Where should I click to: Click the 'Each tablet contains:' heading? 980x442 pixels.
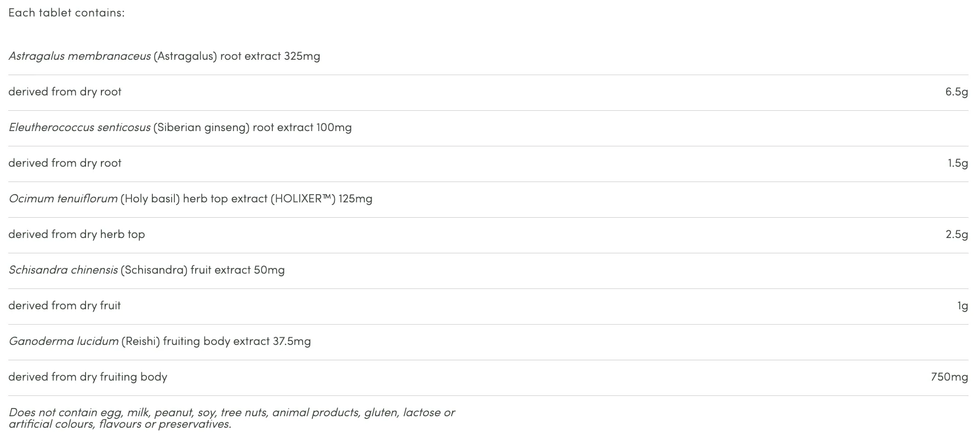point(66,13)
